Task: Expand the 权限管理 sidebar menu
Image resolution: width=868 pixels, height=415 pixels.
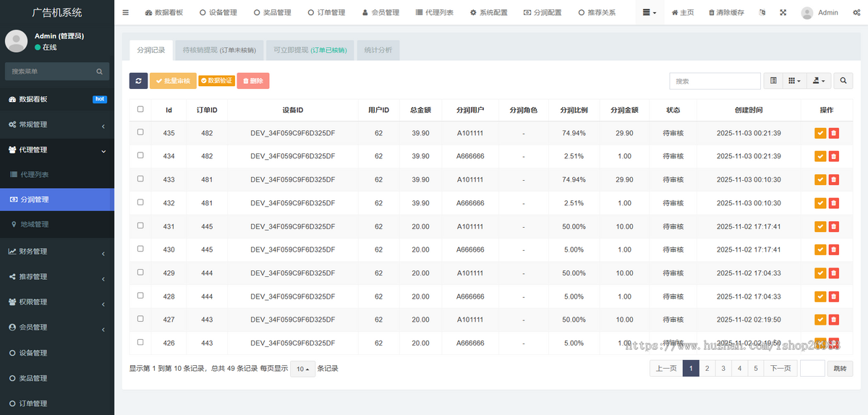Action: pos(57,301)
